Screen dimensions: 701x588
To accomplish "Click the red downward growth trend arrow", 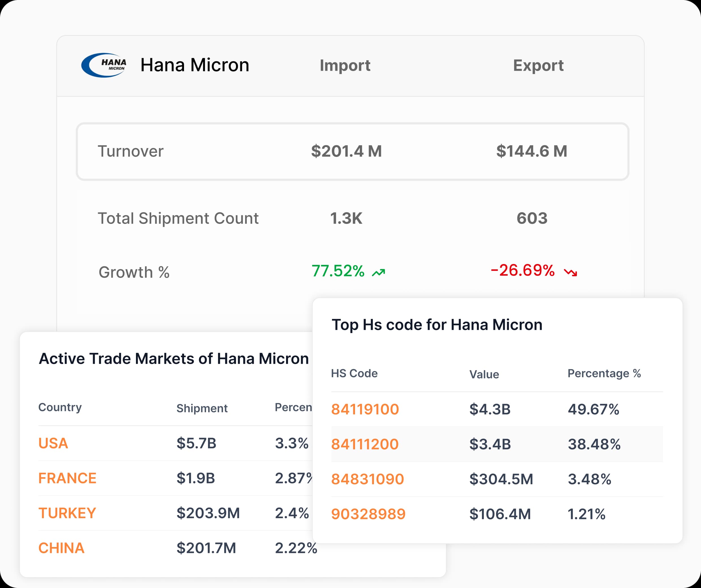I will click(x=570, y=273).
